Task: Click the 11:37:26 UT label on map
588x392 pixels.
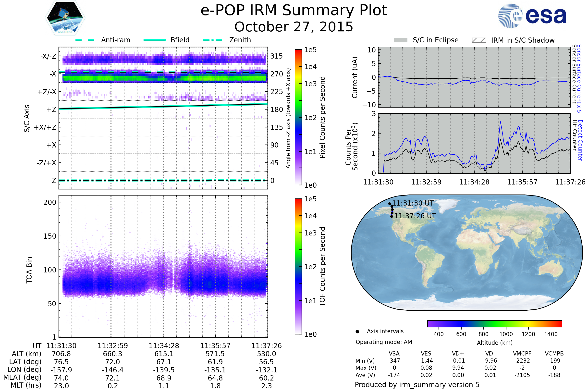Action: (x=415, y=216)
